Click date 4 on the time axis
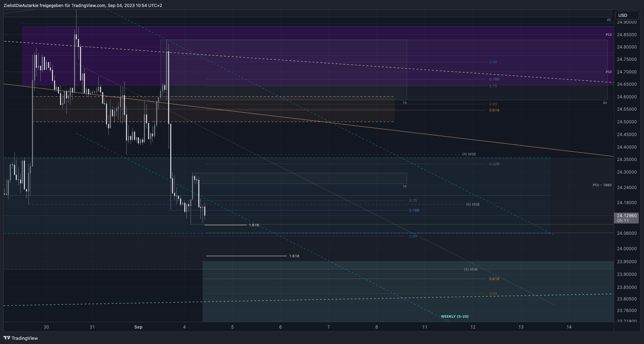 [185, 327]
